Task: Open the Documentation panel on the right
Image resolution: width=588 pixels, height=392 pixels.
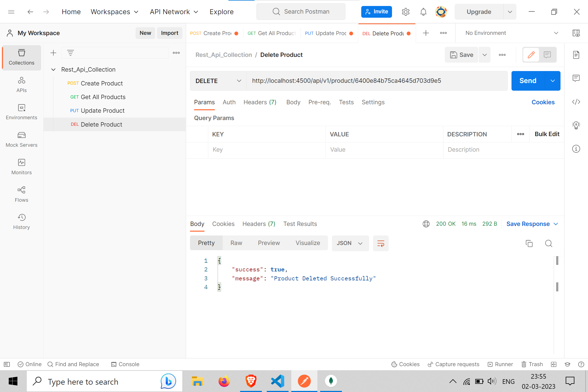Action: coord(576,55)
